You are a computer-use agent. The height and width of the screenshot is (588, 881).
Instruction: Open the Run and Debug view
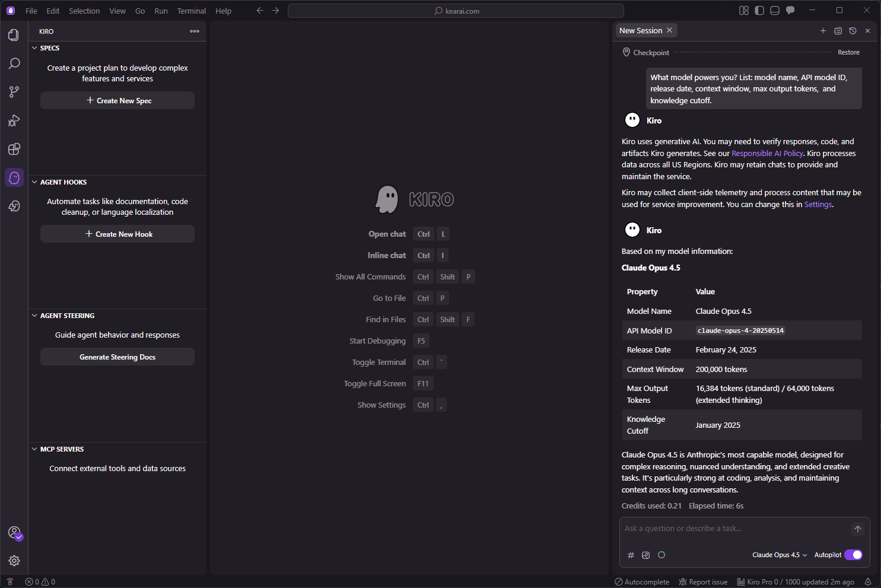click(14, 120)
